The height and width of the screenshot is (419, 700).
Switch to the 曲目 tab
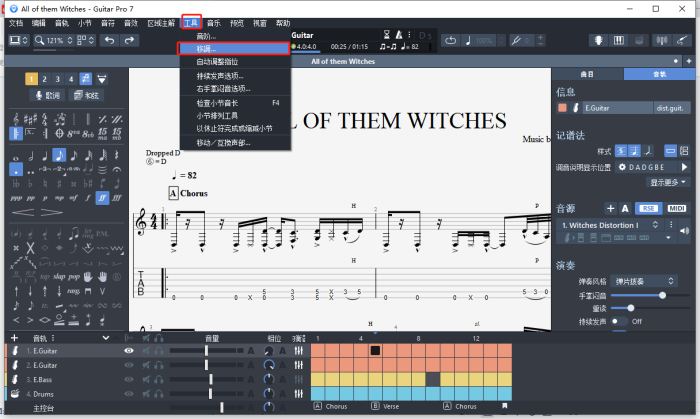click(x=587, y=74)
